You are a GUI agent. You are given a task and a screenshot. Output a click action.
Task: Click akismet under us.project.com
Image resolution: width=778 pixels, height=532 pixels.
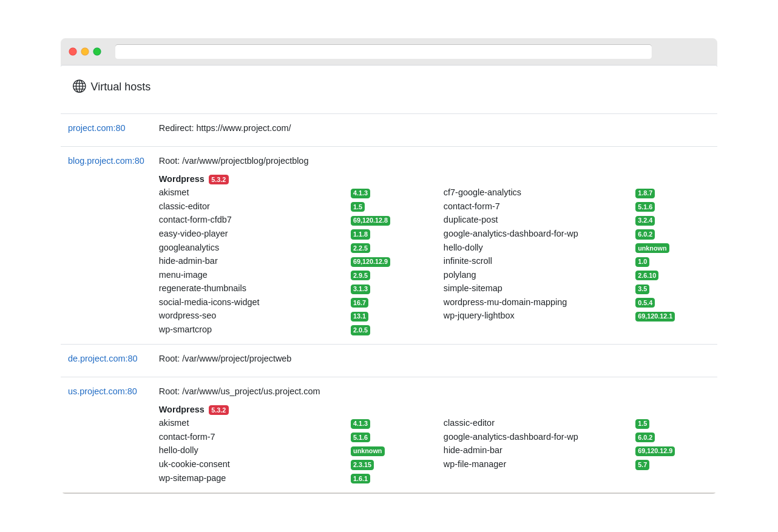point(174,423)
